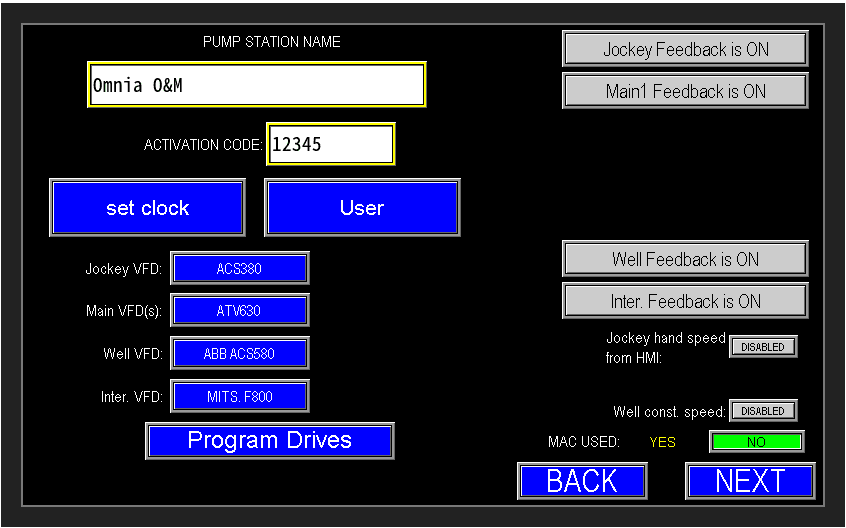This screenshot has width=846, height=528.
Task: Click the green MAC USED NO indicator
Action: tap(756, 441)
